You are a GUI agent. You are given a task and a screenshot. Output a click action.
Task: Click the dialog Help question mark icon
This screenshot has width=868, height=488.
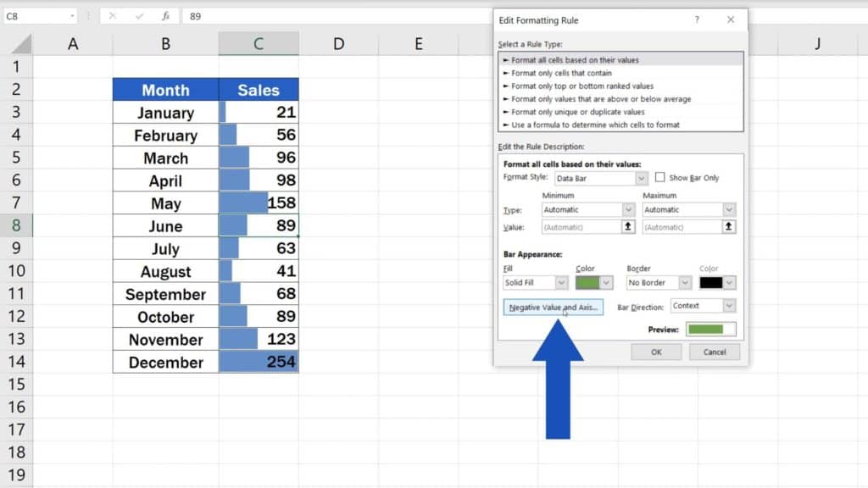(696, 19)
